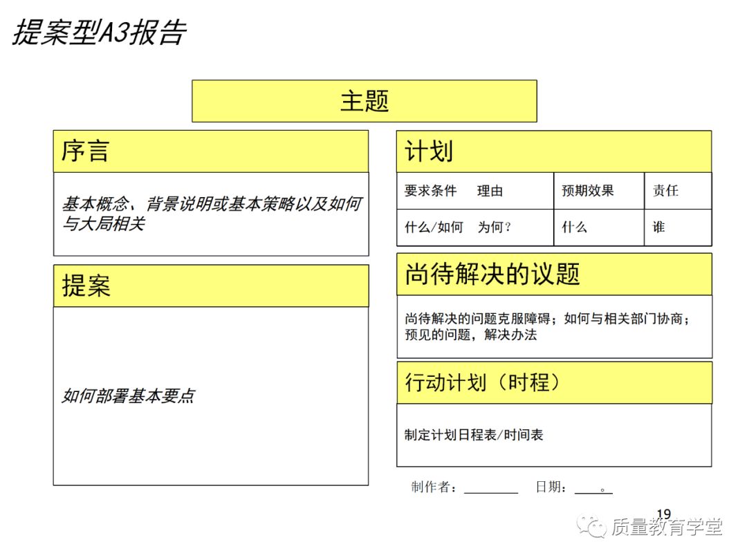Image resolution: width=747 pixels, height=560 pixels.
Task: Click the 计划 section header
Action: coord(554,151)
